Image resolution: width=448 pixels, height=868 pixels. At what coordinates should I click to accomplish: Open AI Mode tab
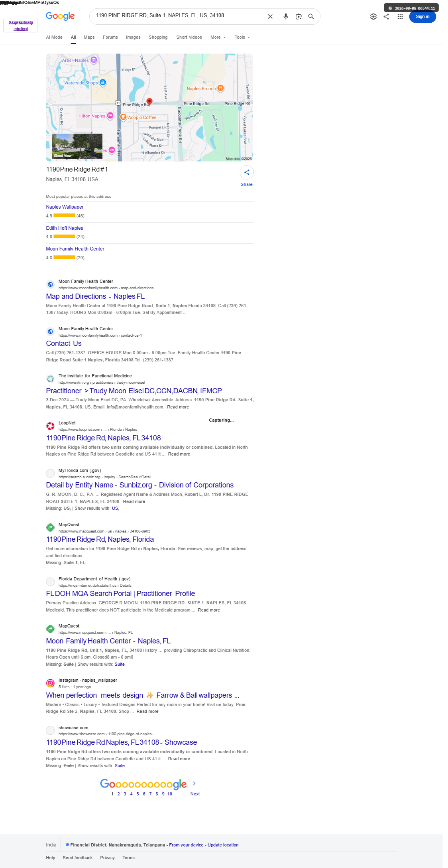(x=54, y=37)
